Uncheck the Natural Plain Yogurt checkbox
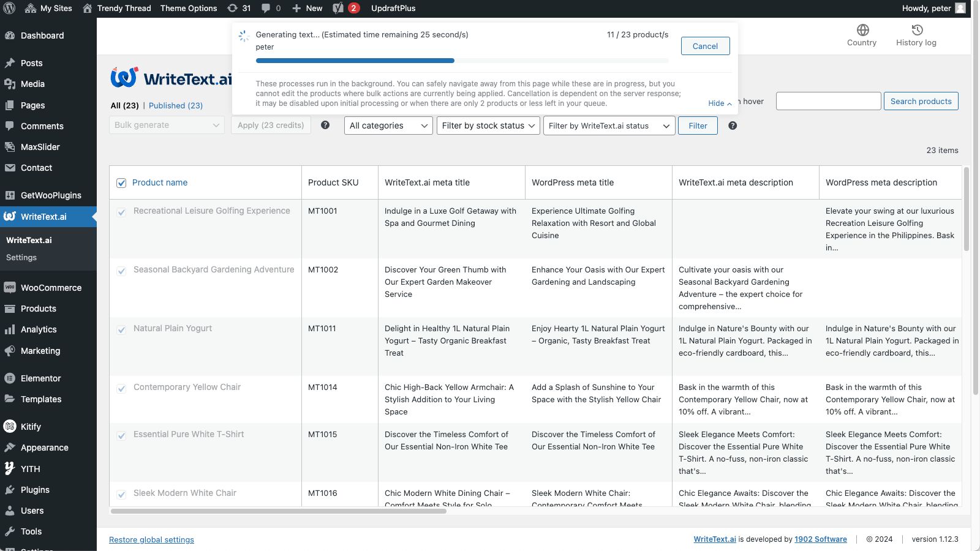The height and width of the screenshot is (551, 980). click(x=121, y=330)
